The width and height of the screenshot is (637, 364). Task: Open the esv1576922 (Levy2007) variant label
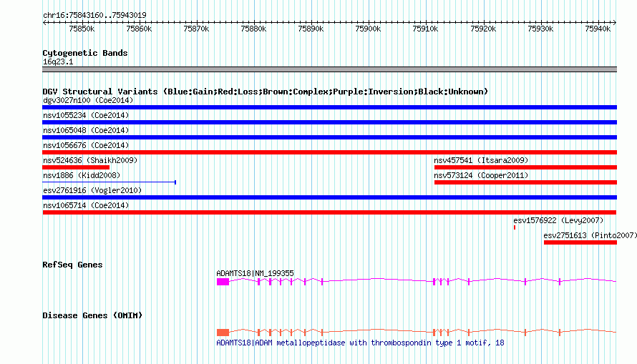[558, 220]
